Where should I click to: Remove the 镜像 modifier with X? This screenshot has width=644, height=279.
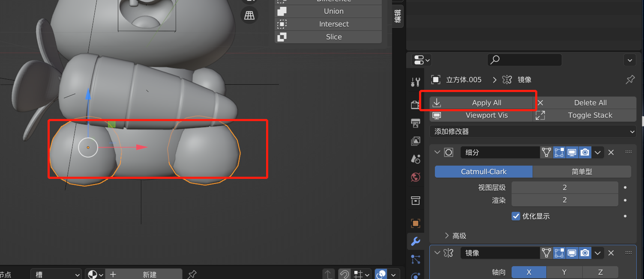pos(611,253)
